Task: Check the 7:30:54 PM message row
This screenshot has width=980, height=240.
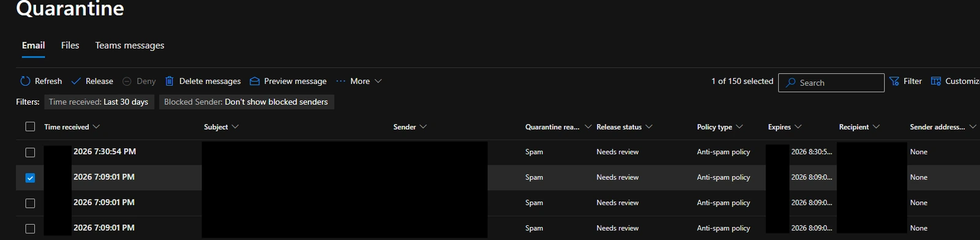Action: coord(30,152)
